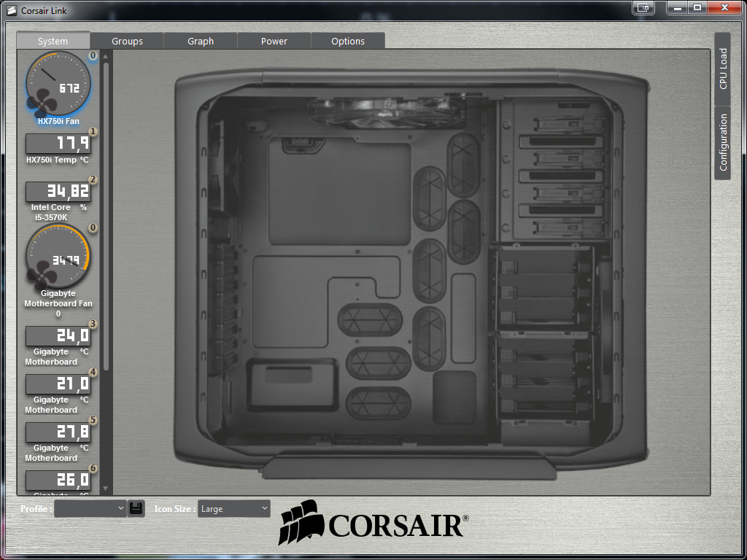The width and height of the screenshot is (747, 560).
Task: Click the 26,0 temperature readout
Action: pyautogui.click(x=58, y=481)
